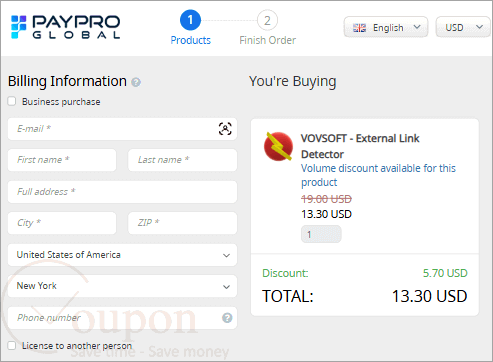Click the PayPro Global logo
The image size is (493, 362).
65,27
